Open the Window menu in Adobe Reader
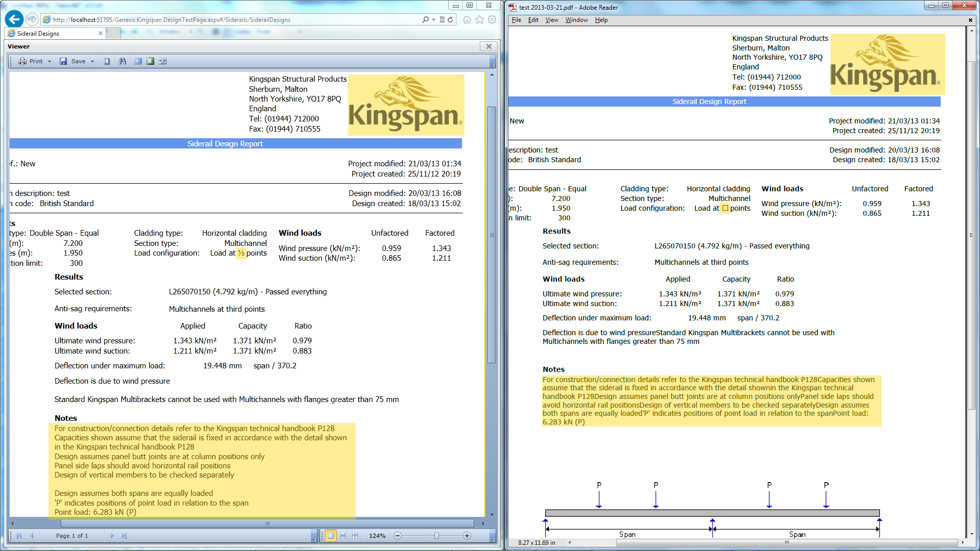Image resolution: width=980 pixels, height=551 pixels. tap(577, 20)
